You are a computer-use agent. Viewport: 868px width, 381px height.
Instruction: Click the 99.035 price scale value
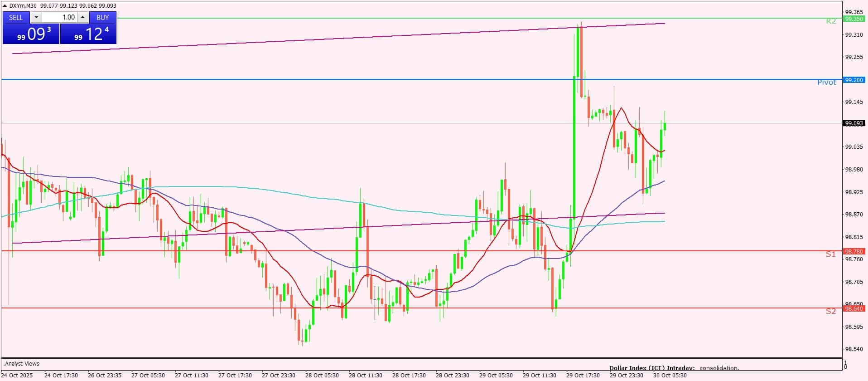pyautogui.click(x=854, y=147)
